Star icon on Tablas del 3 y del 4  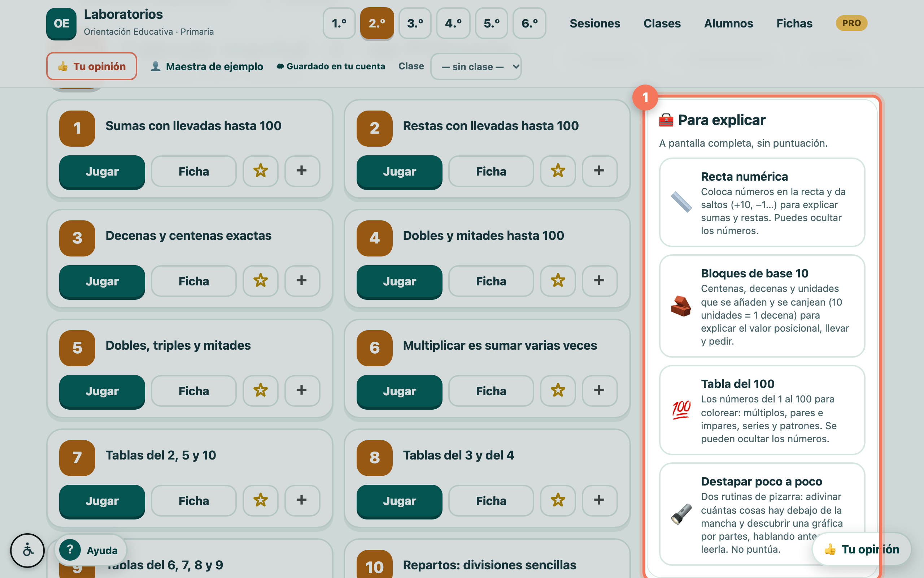point(558,500)
